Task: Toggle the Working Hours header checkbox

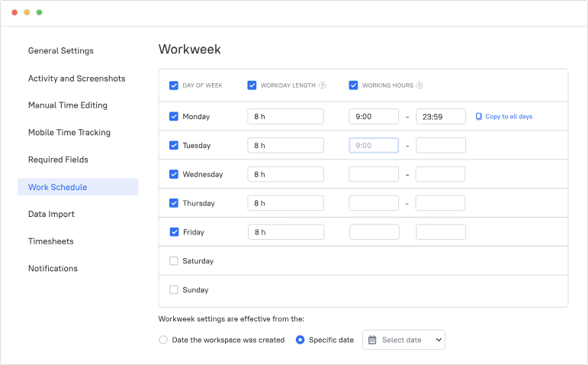Action: click(353, 86)
